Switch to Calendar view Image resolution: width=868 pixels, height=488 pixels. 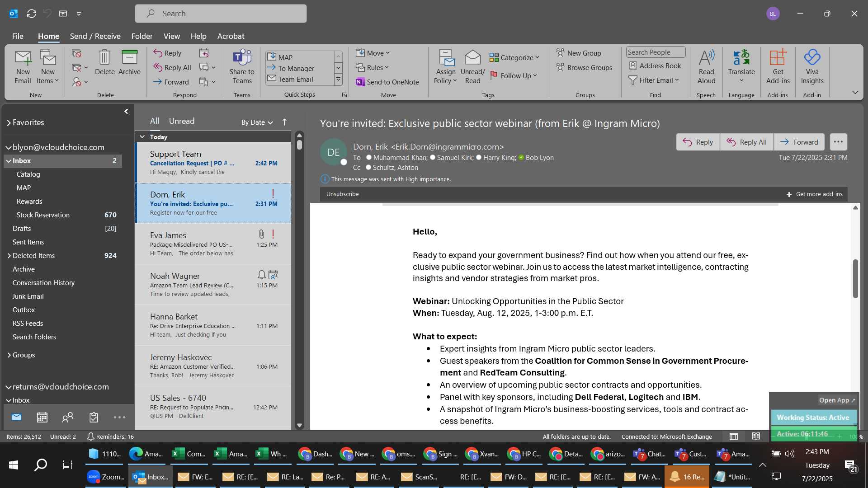(x=42, y=417)
